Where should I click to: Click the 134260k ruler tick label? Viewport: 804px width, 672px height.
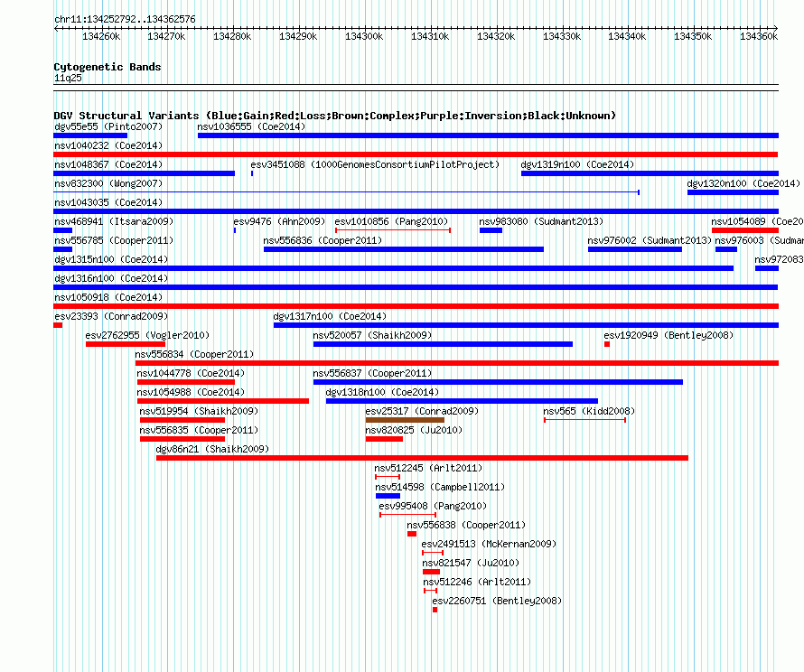101,36
